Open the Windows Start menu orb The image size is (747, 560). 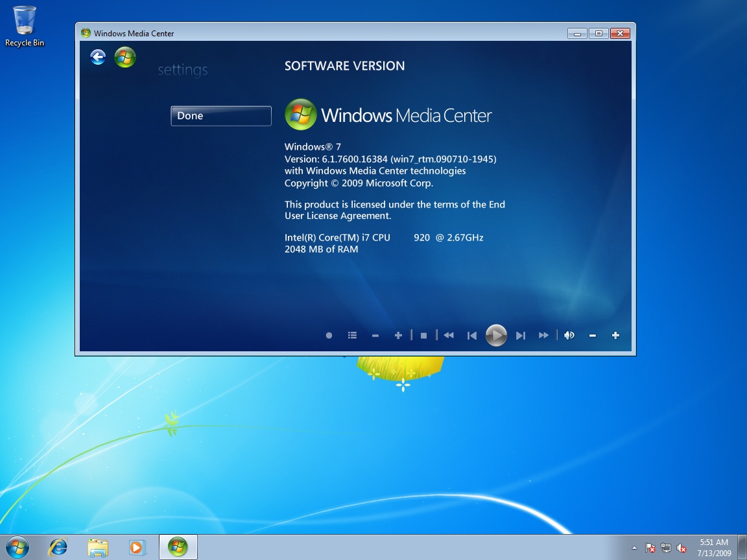[18, 547]
